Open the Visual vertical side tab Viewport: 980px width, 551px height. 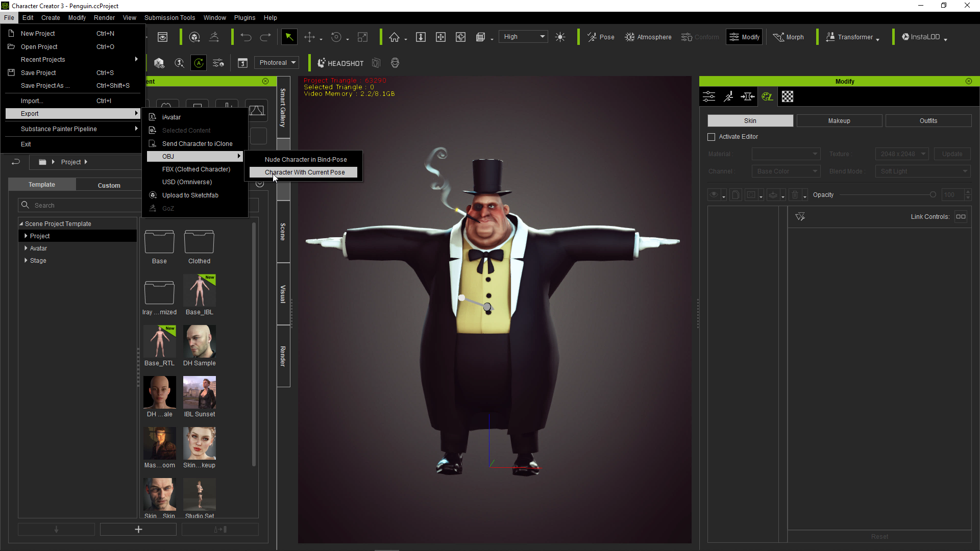coord(283,294)
